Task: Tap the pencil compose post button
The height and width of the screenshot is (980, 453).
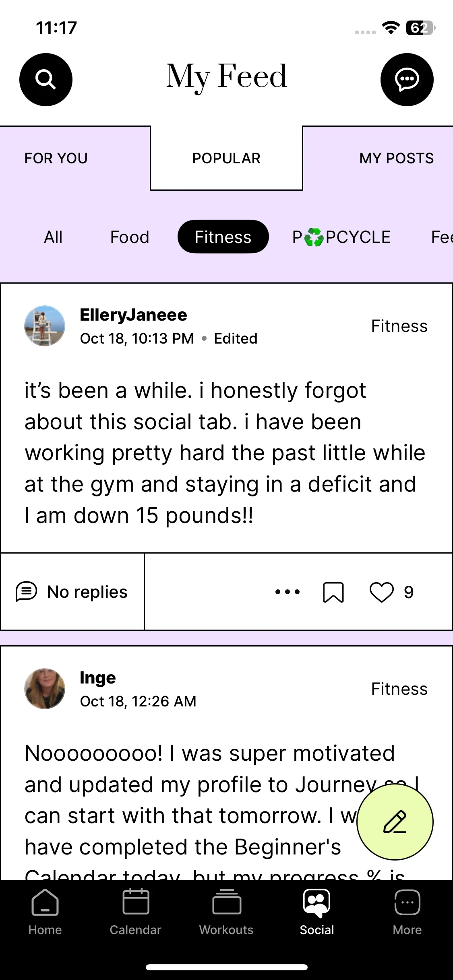Action: click(x=395, y=821)
